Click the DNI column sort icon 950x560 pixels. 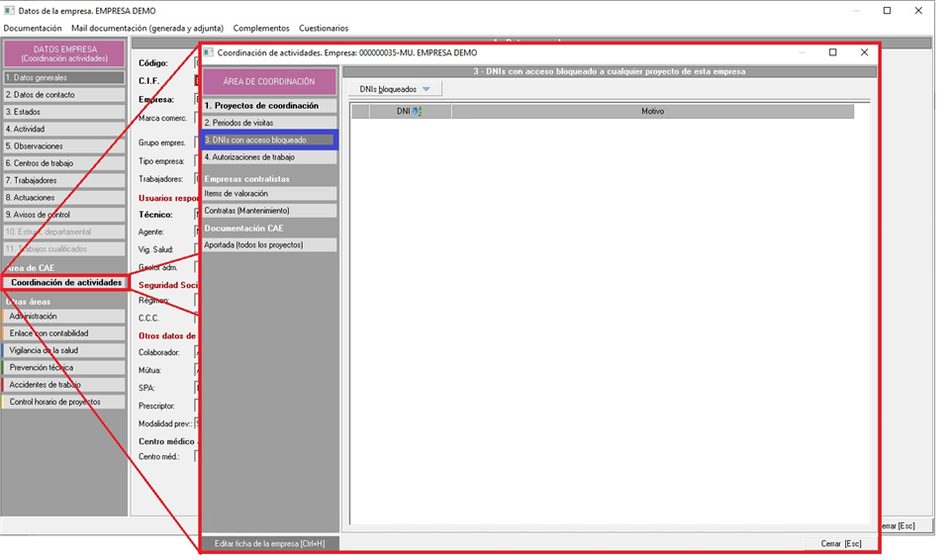417,112
